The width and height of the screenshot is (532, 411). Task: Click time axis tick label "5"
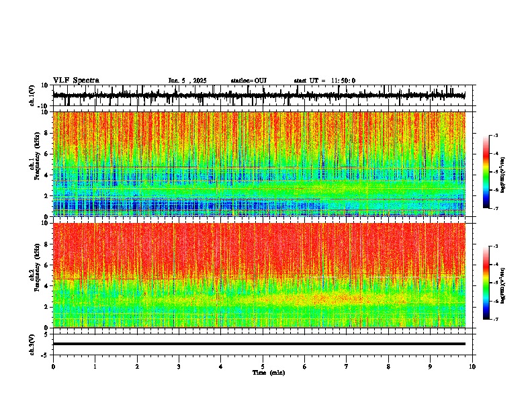coord(263,367)
